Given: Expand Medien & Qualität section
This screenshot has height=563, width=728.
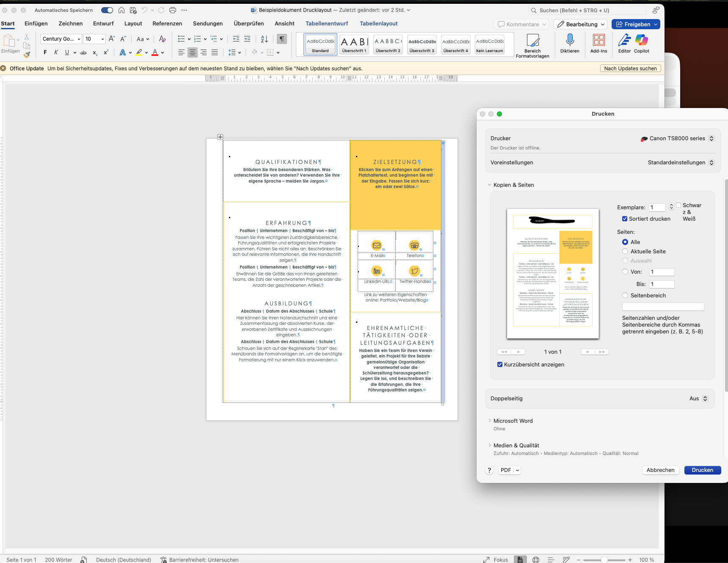Looking at the screenshot, I should (x=490, y=445).
